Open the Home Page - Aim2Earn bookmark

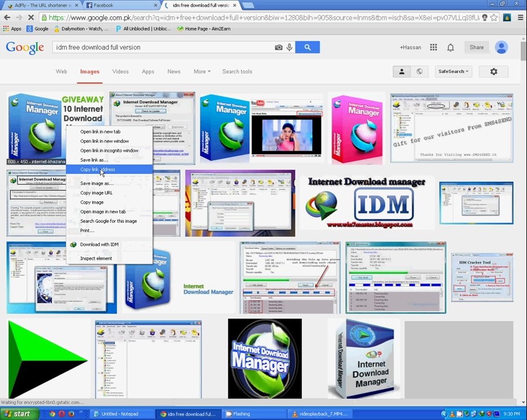204,29
